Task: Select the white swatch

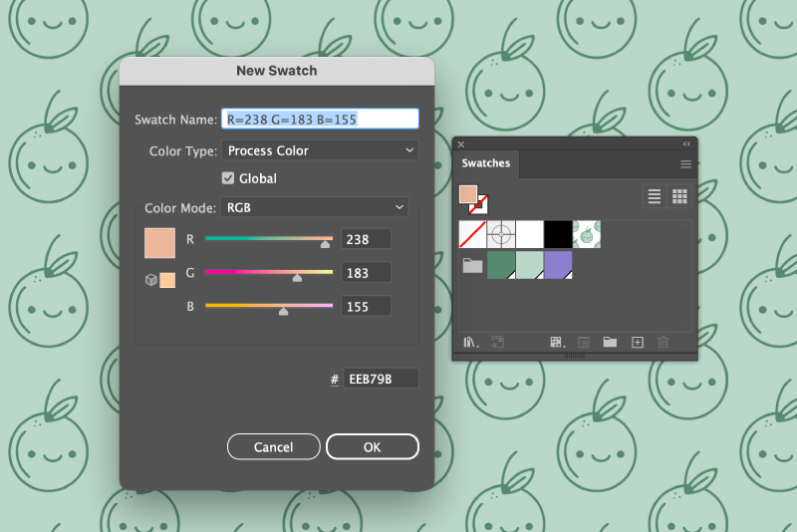Action: (530, 234)
